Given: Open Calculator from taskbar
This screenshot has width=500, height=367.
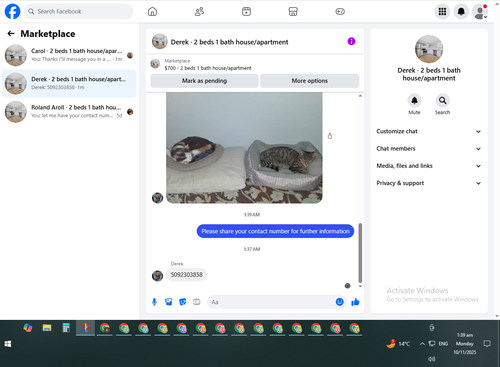Looking at the screenshot, I should tap(66, 328).
